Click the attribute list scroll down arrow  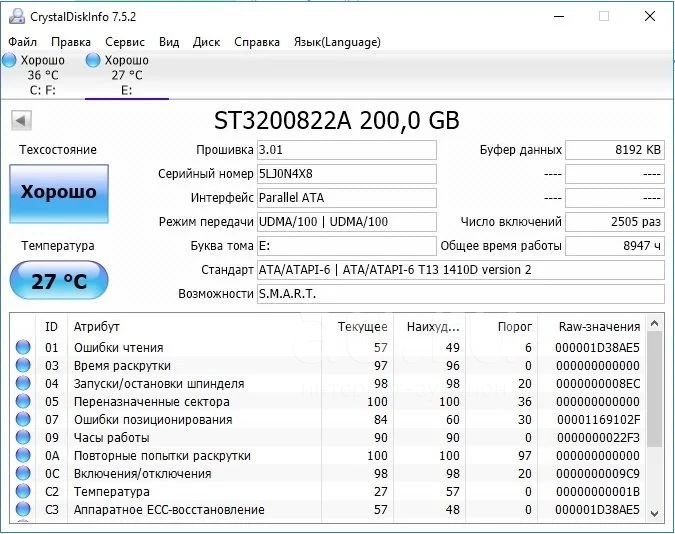[x=655, y=513]
